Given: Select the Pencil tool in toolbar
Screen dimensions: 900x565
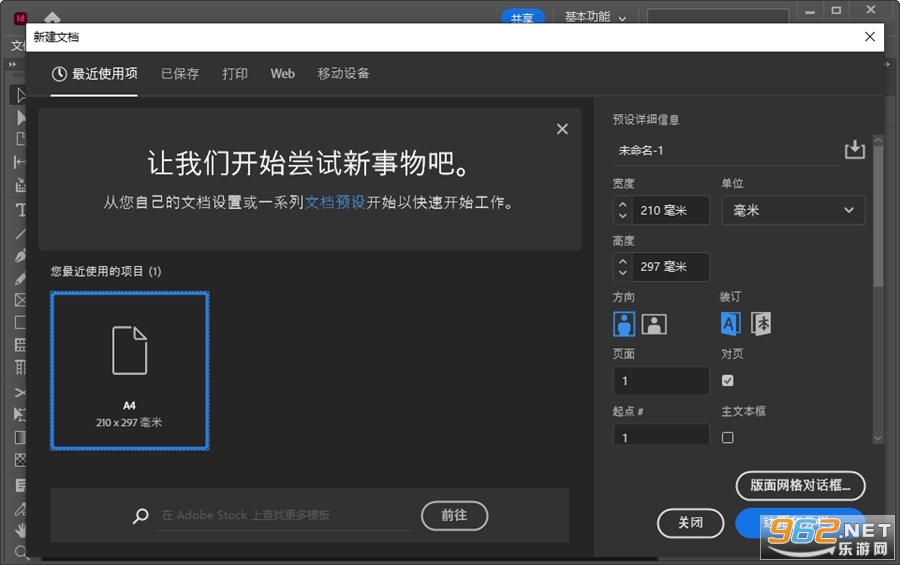Looking at the screenshot, I should tap(21, 278).
